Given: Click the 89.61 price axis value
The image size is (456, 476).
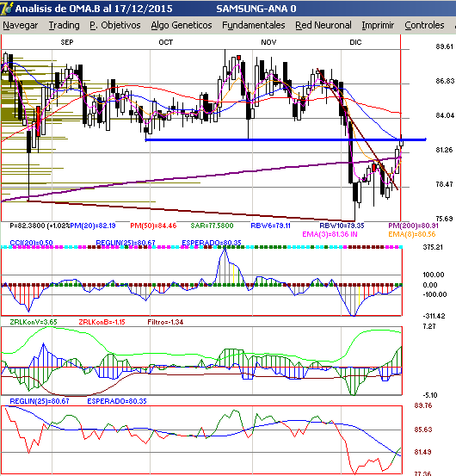Looking at the screenshot, I should coord(445,46).
